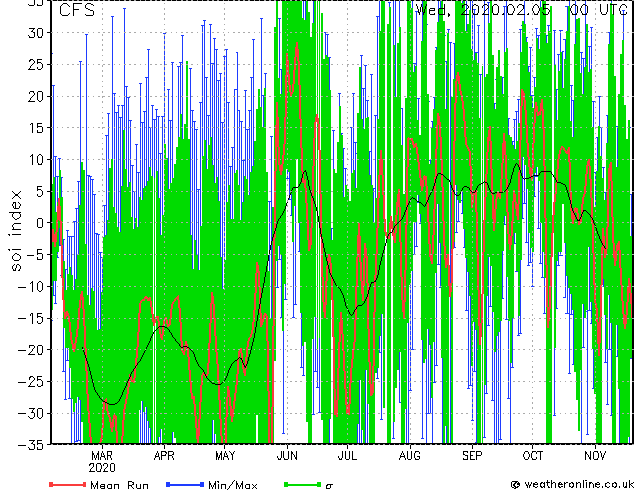Click the blue Min/Max legend line

[185, 484]
